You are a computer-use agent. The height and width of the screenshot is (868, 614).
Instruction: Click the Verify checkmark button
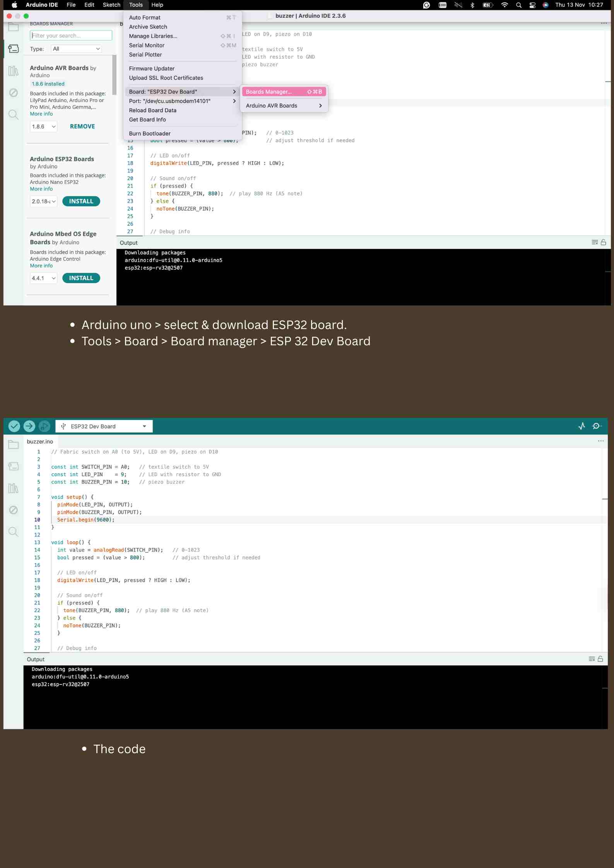(x=14, y=426)
